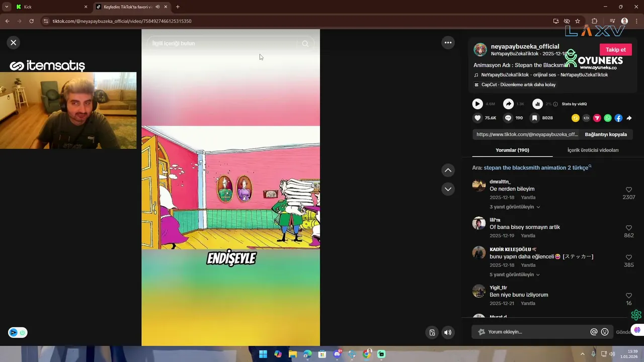The image size is (644, 362).
Task: Click the vidIQ play views icon
Action: 477,104
